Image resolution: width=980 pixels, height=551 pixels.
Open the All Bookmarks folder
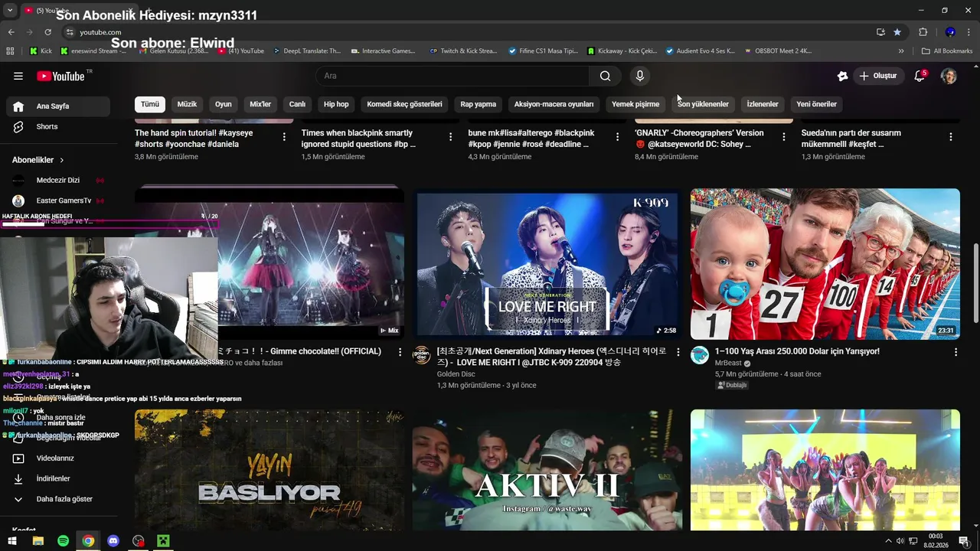point(947,51)
